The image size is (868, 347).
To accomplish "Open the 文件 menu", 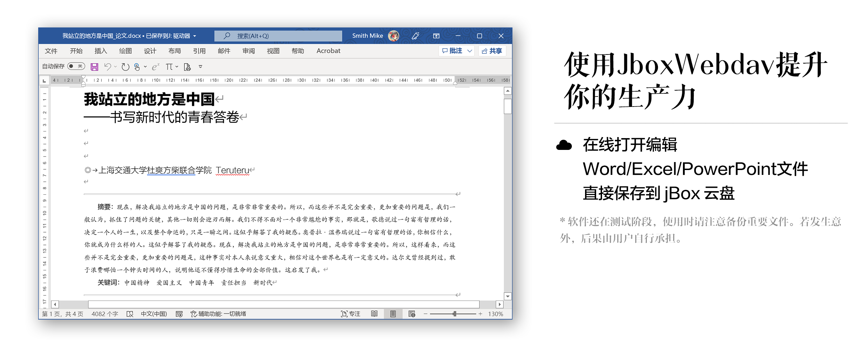I will click(51, 51).
